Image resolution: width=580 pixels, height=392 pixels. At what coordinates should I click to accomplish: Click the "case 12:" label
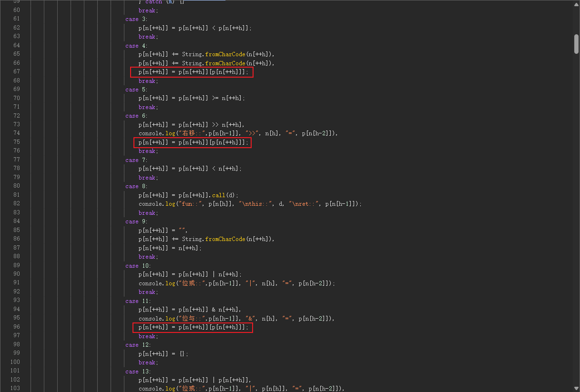click(x=138, y=345)
